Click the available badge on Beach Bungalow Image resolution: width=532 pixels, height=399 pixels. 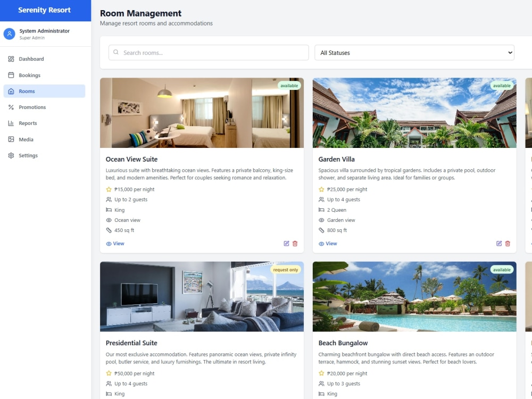502,270
